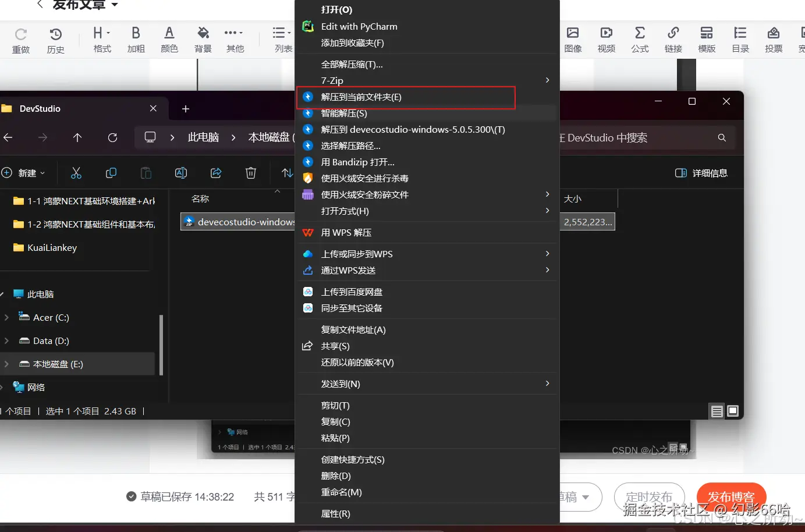Expand the 7-Zip submenu
Image resolution: width=805 pixels, height=532 pixels.
547,80
